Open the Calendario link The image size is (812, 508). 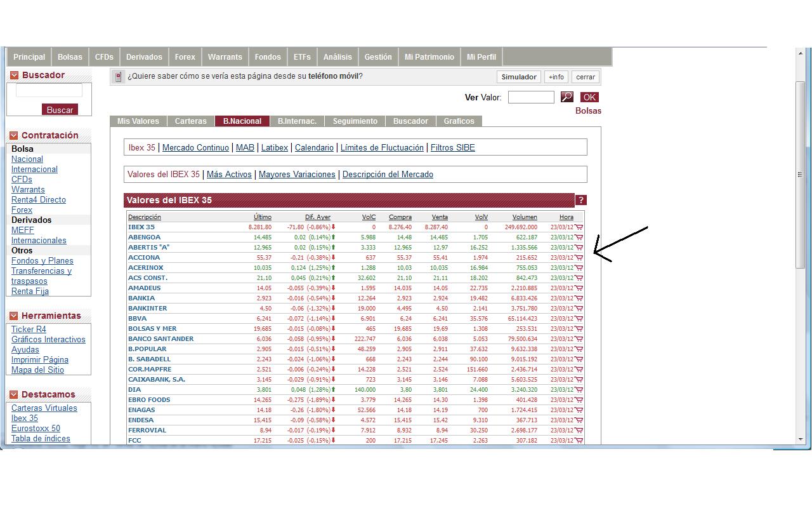[x=314, y=148]
